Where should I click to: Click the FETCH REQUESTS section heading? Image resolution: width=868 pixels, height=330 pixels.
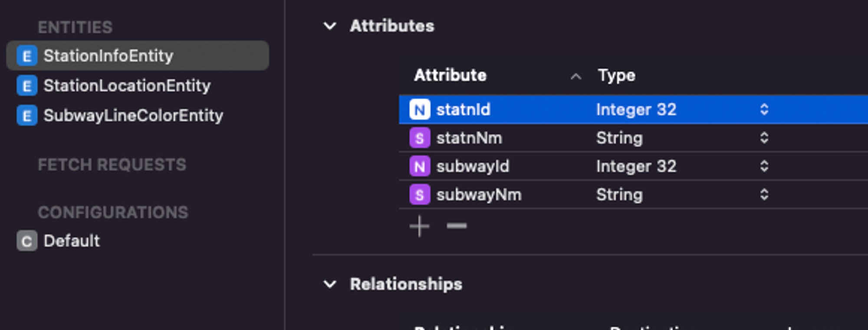click(x=112, y=165)
